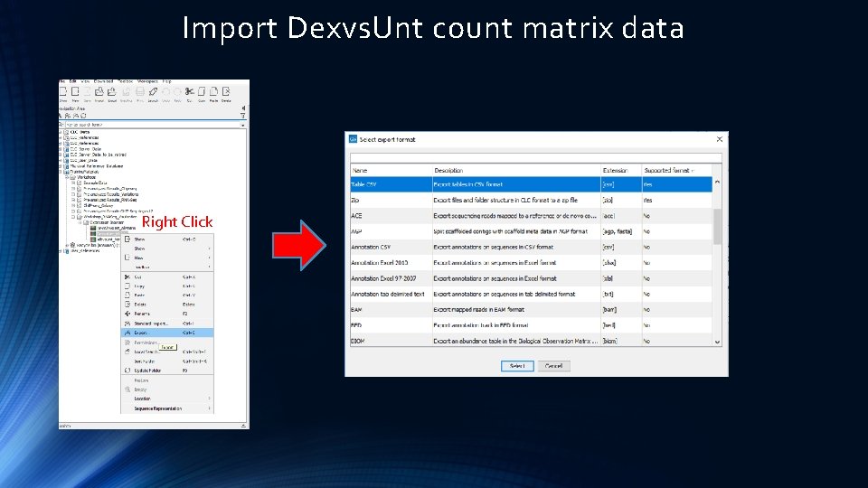868x488 pixels.
Task: Choose Copy from the context menu
Action: point(167,286)
